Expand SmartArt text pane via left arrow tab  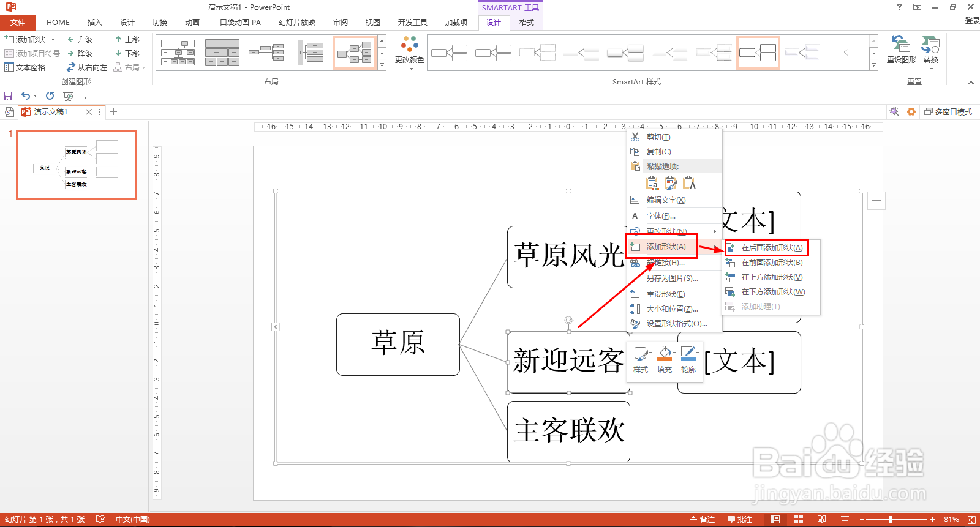[276, 327]
